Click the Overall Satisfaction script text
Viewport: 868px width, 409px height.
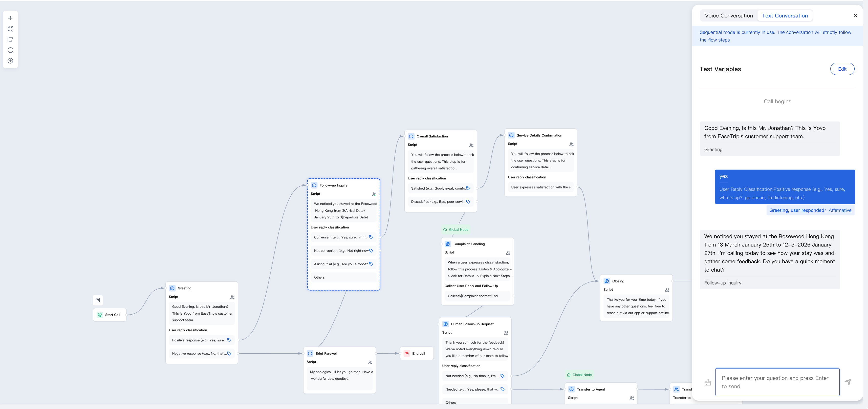click(x=440, y=161)
